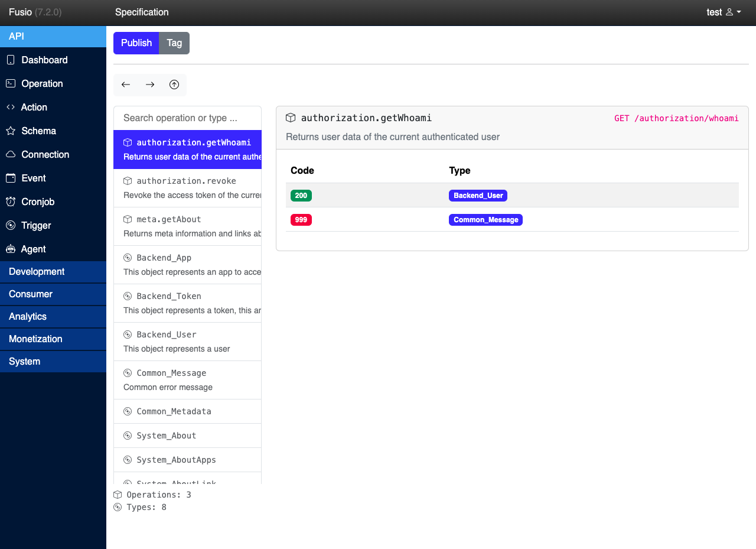Click the Operation terminal icon
This screenshot has width=756, height=549.
coord(11,83)
